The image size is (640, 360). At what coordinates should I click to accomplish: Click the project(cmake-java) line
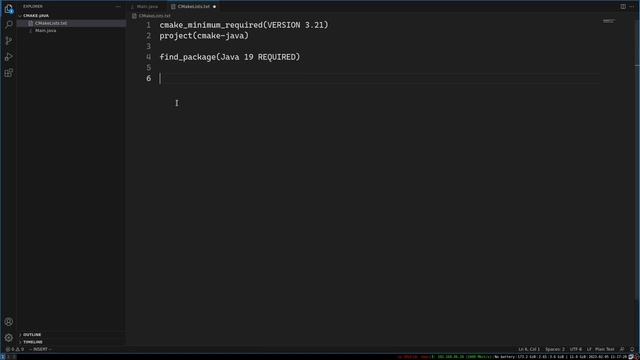click(x=204, y=36)
